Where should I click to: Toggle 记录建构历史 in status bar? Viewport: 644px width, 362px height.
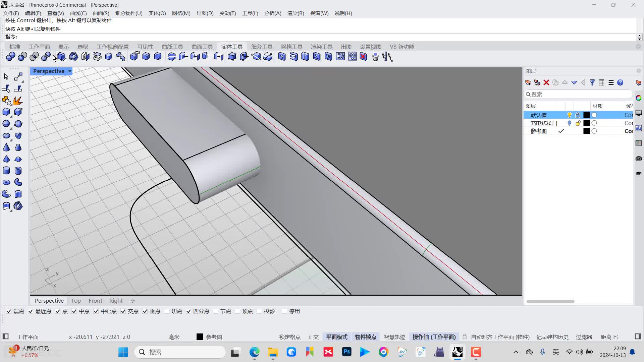click(x=552, y=337)
